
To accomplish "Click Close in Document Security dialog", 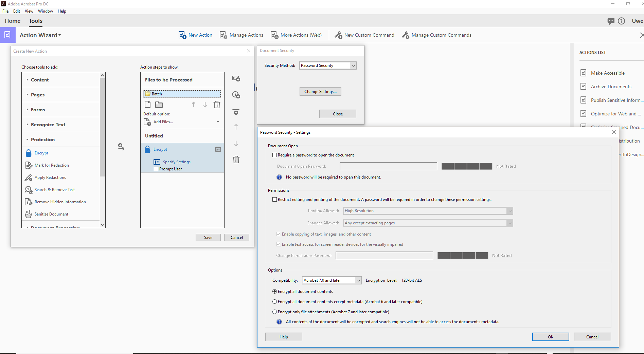I will 338,114.
